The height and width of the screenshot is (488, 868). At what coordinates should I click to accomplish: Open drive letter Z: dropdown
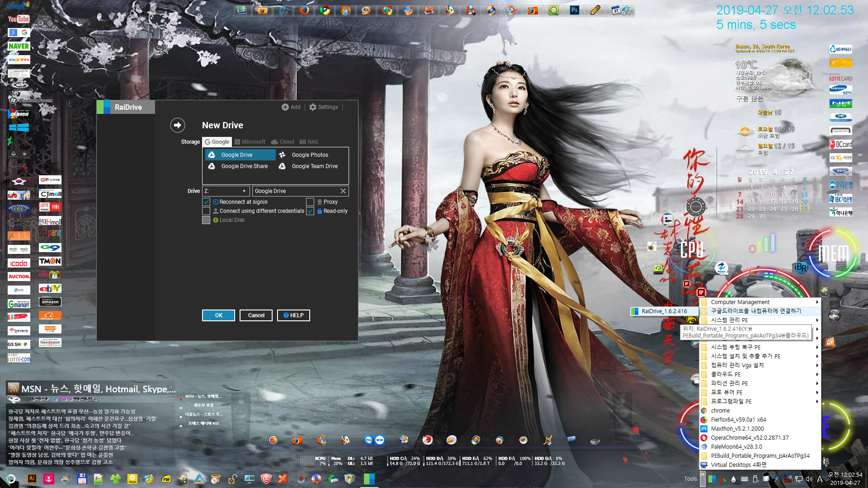pos(226,191)
